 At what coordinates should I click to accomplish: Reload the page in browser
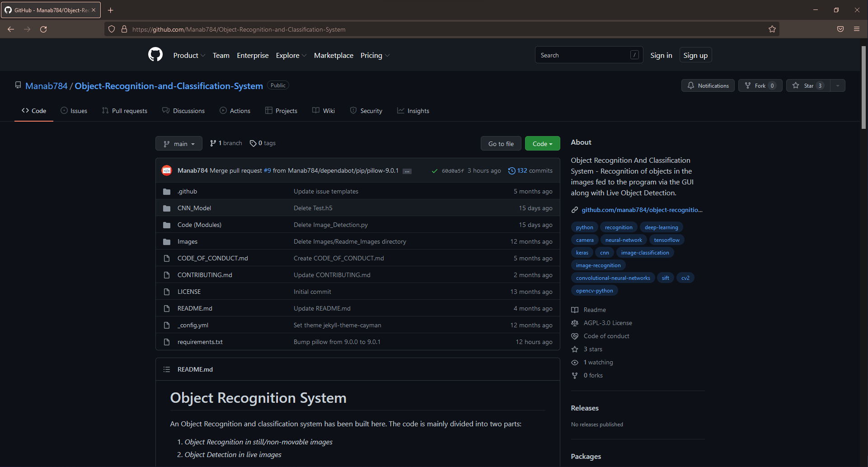click(x=43, y=29)
